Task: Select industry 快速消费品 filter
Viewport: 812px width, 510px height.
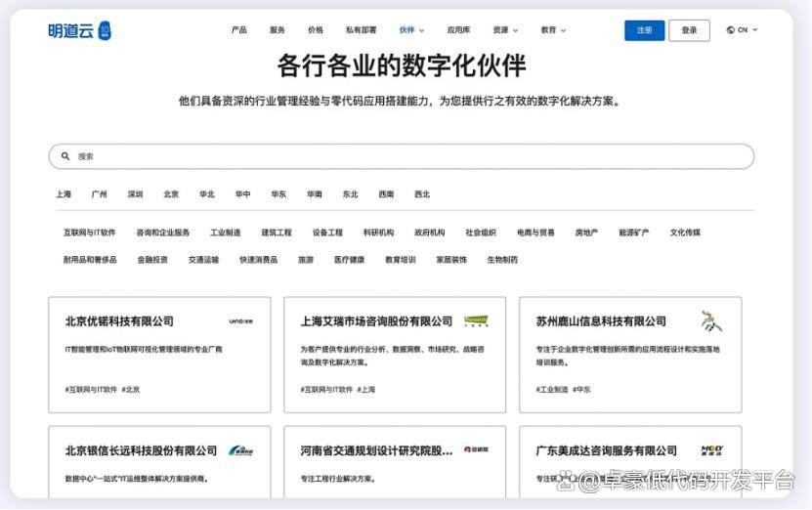Action: [x=258, y=260]
